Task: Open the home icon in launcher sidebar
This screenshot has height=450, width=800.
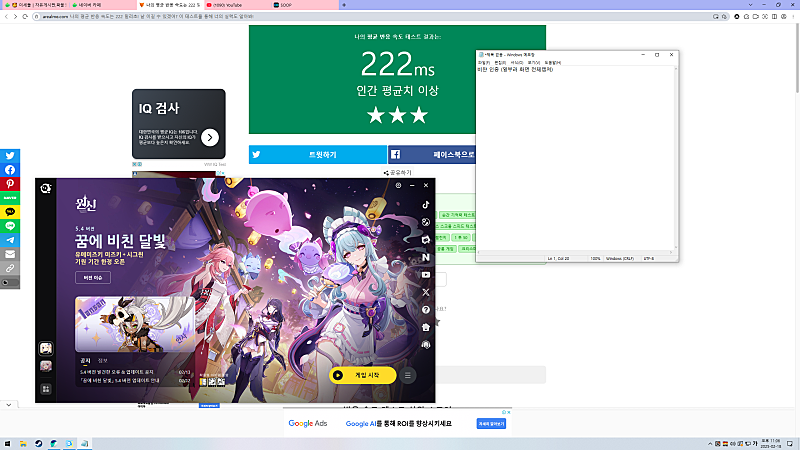Action: coord(426,327)
